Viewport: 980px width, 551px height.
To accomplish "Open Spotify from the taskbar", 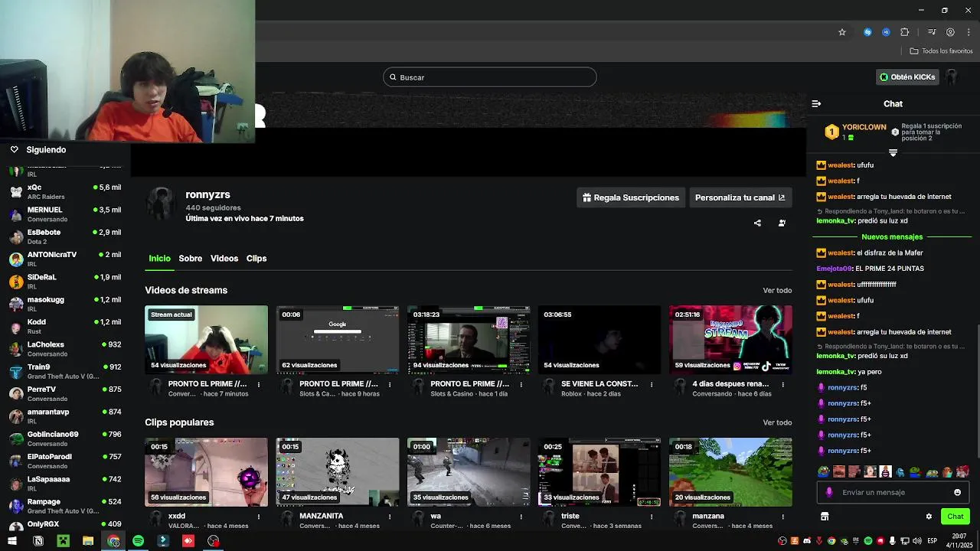I will pos(138,541).
